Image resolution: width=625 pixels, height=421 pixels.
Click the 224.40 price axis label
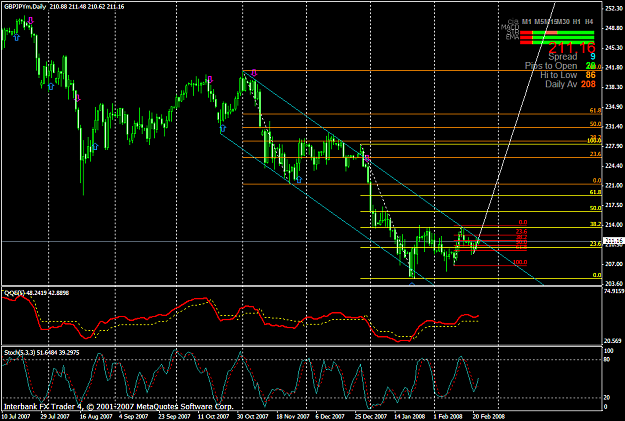click(x=614, y=165)
